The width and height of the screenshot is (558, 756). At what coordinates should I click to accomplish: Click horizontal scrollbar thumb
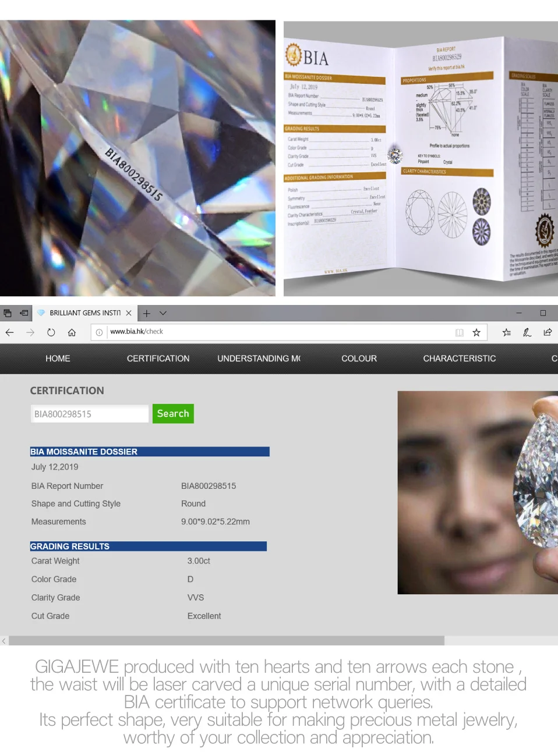tap(227, 641)
